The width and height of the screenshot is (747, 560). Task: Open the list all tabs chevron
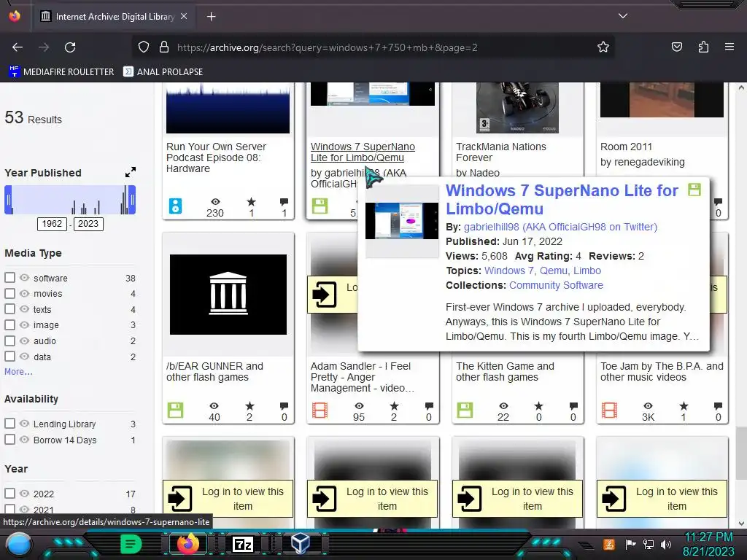(x=623, y=16)
